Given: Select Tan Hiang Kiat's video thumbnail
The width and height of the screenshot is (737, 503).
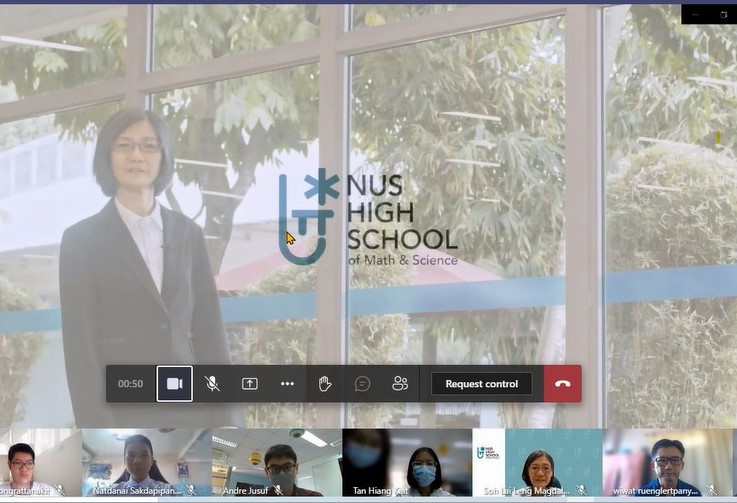Looking at the screenshot, I should (407, 463).
